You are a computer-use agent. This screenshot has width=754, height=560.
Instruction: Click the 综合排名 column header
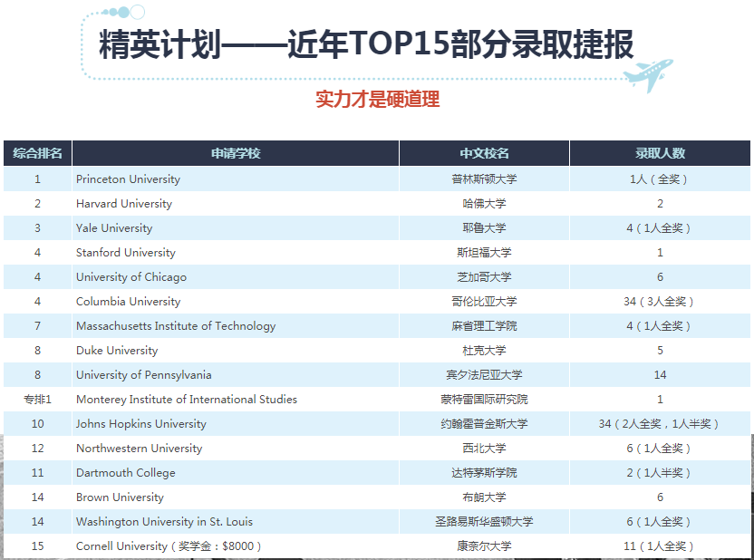(x=37, y=153)
